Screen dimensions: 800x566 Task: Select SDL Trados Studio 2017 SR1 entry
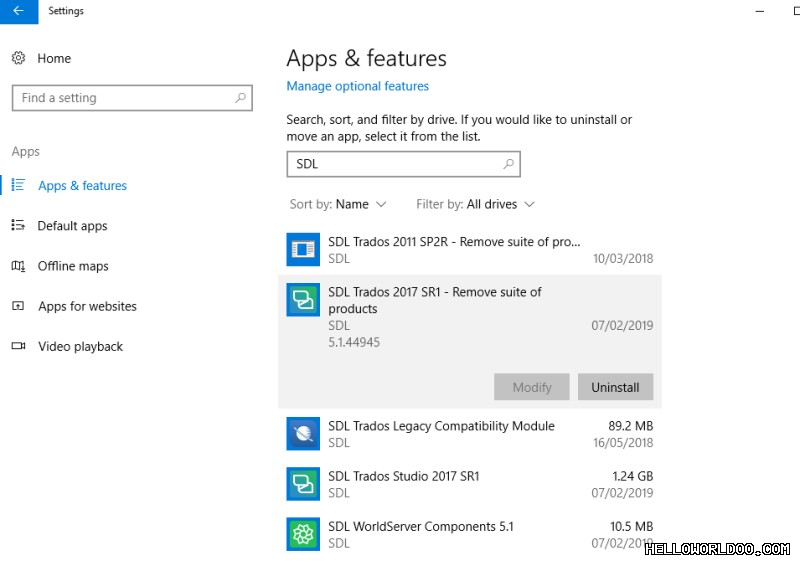pos(470,484)
